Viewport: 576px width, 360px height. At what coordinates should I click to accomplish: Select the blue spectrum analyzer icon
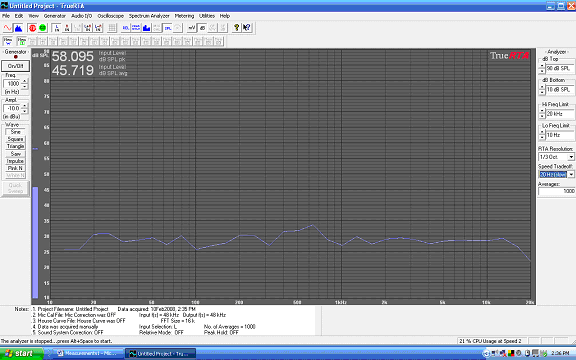tap(18, 28)
